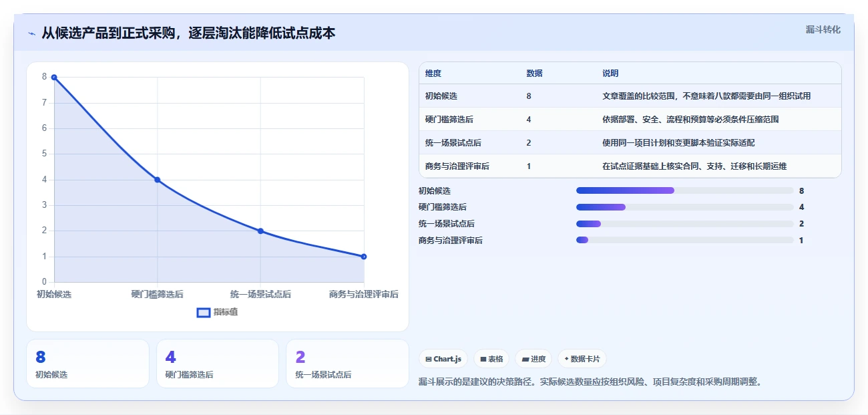This screenshot has height=415, width=868.
Task: Click the description starting 依据部署、安全
Action: (x=690, y=120)
